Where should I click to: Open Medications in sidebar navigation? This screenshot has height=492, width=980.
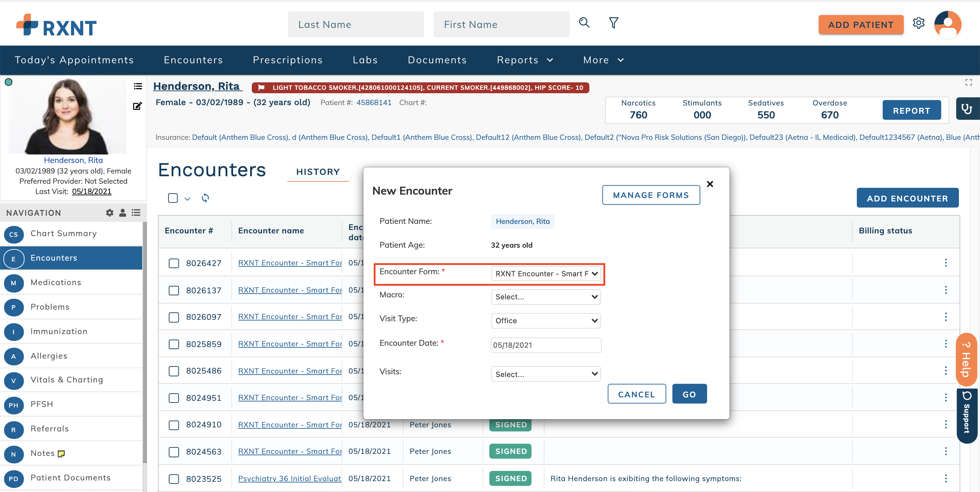[71, 282]
